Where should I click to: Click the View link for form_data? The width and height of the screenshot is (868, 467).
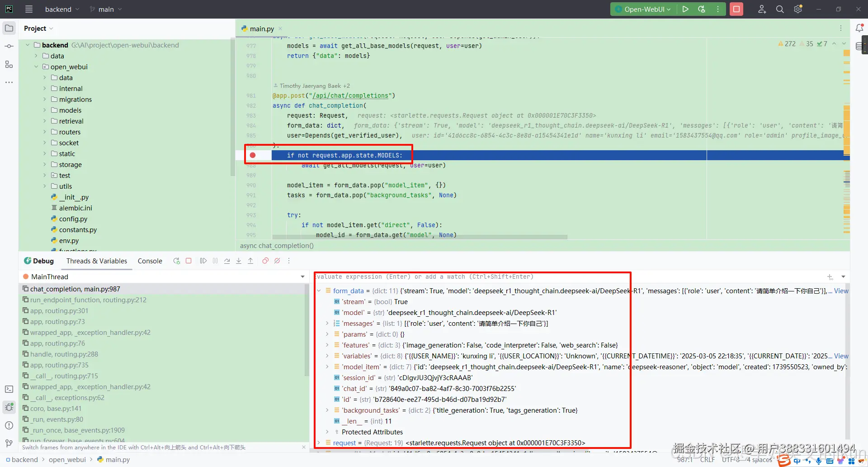coord(841,291)
